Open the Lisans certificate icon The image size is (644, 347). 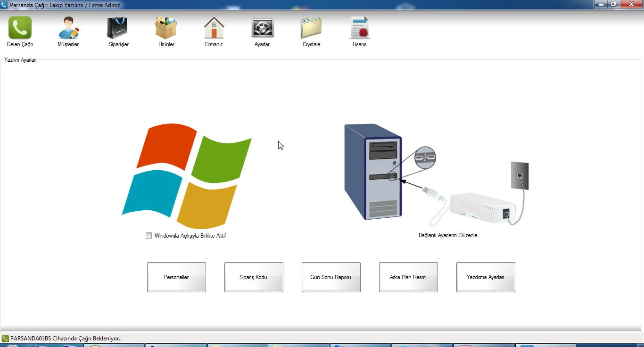tap(360, 28)
